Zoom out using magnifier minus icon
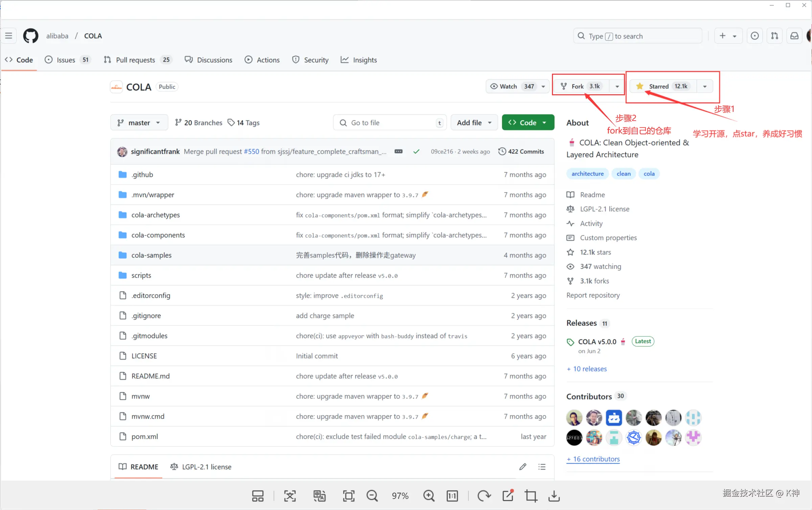812x510 pixels. (372, 496)
